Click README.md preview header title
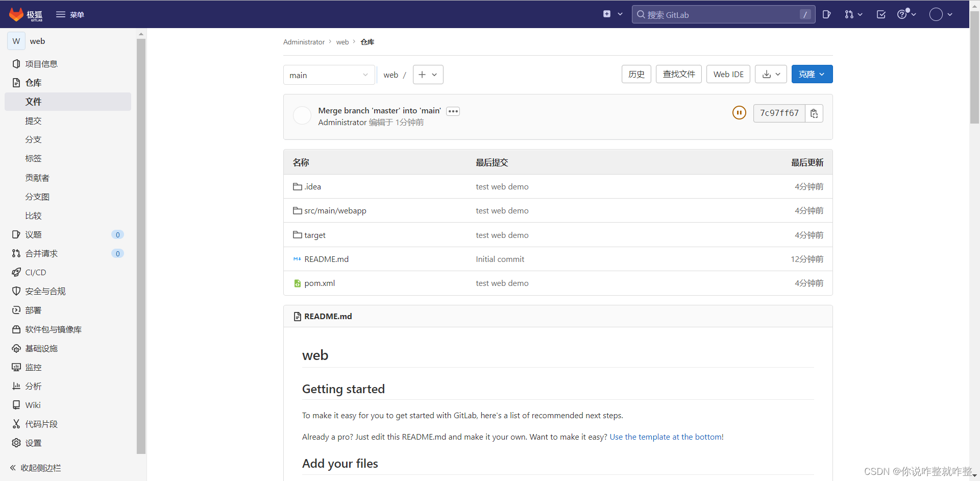980x481 pixels. coord(328,317)
